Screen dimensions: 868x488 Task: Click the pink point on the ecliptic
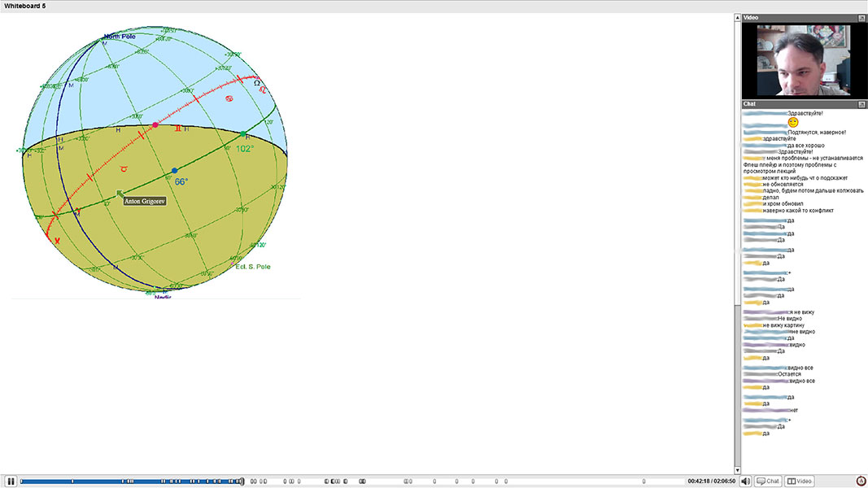155,125
